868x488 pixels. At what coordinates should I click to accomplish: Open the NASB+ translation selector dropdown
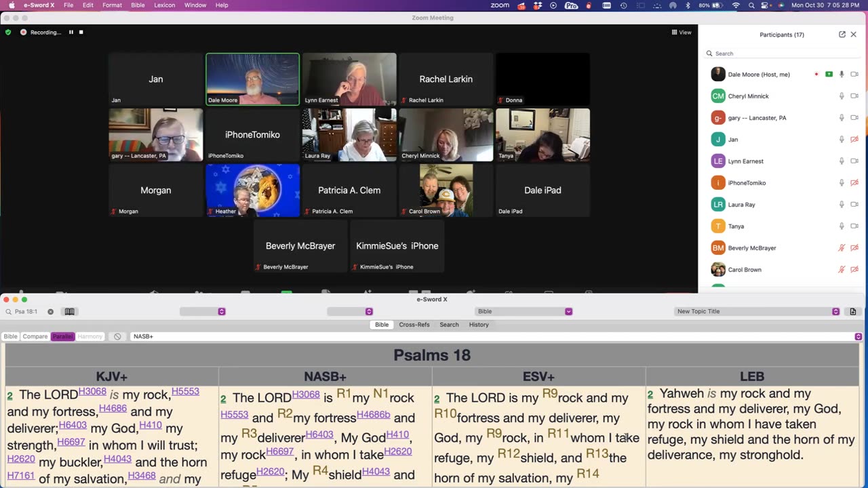858,336
